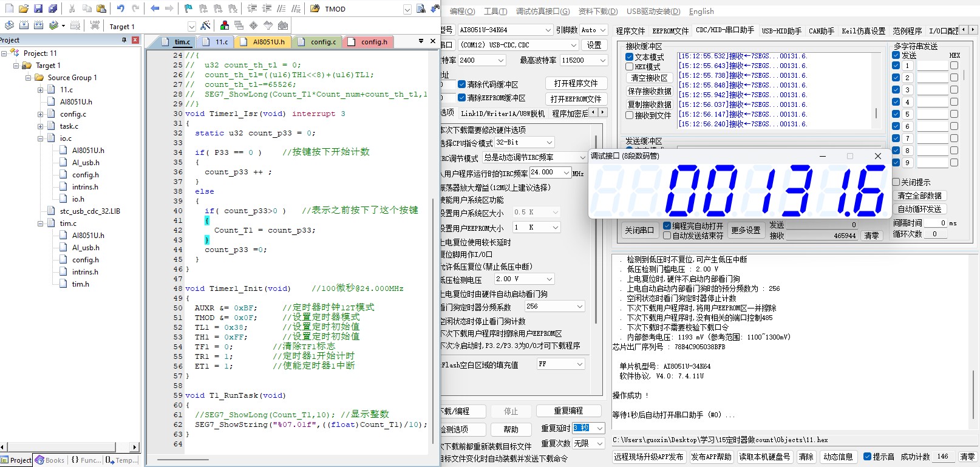Click the Translate current file icon

point(9,26)
